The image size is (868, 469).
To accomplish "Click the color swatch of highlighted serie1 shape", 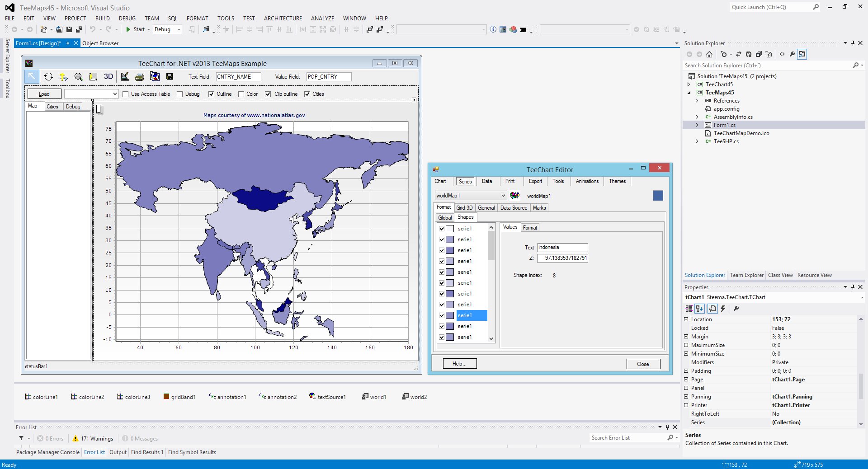I will click(450, 315).
